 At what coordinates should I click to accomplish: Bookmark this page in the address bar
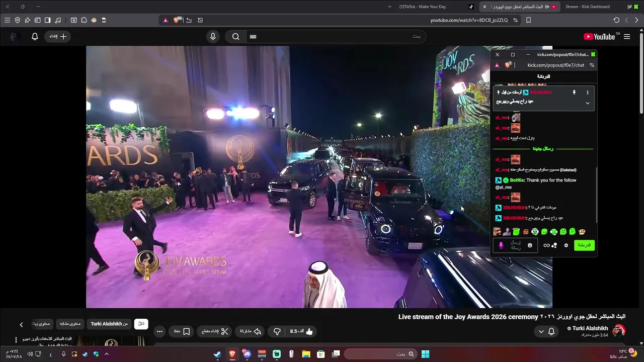click(528, 20)
